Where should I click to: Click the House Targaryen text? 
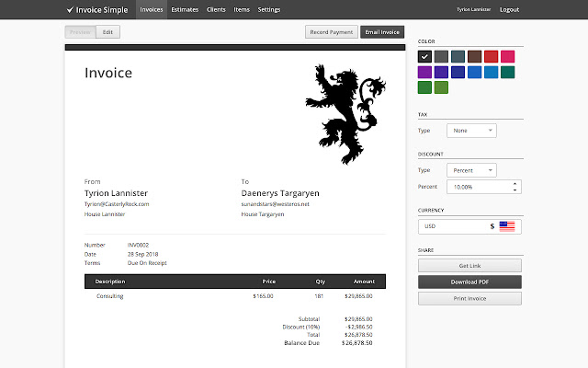[x=263, y=214]
